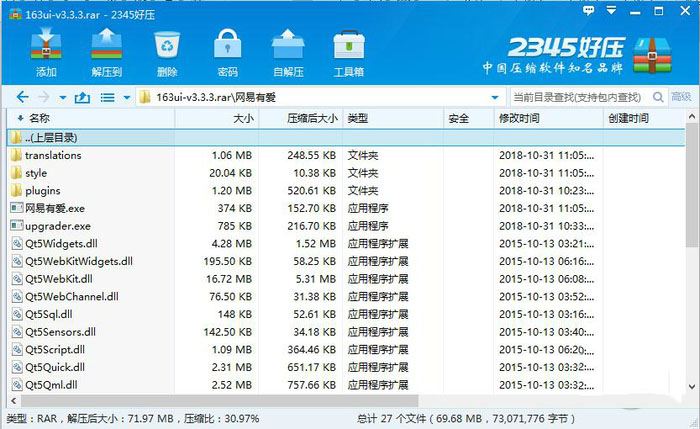700x429 pixels.
Task: Expand the view mode dropdown arrow
Action: [127, 97]
